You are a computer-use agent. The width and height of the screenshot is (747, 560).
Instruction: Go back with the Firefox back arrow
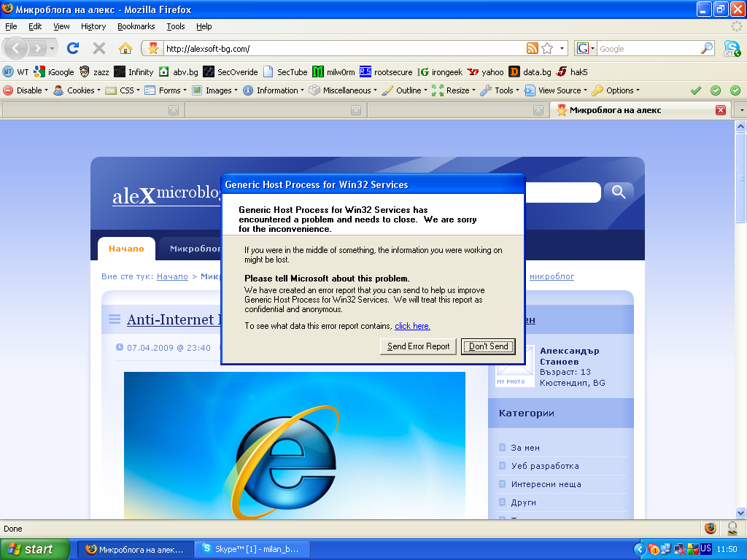point(16,48)
